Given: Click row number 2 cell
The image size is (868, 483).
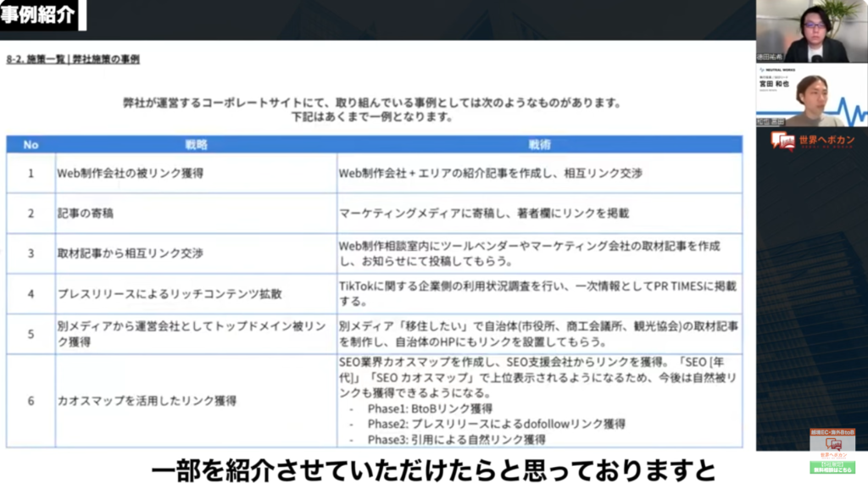Looking at the screenshot, I should [31, 214].
